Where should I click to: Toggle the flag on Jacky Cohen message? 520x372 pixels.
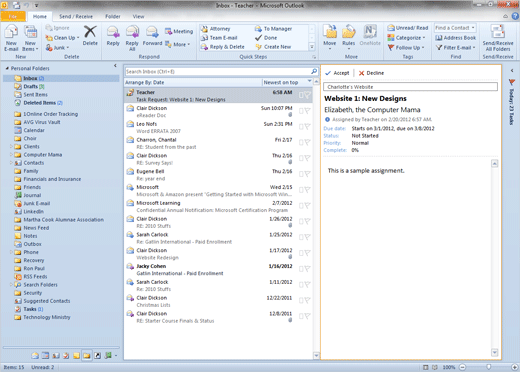(x=308, y=269)
